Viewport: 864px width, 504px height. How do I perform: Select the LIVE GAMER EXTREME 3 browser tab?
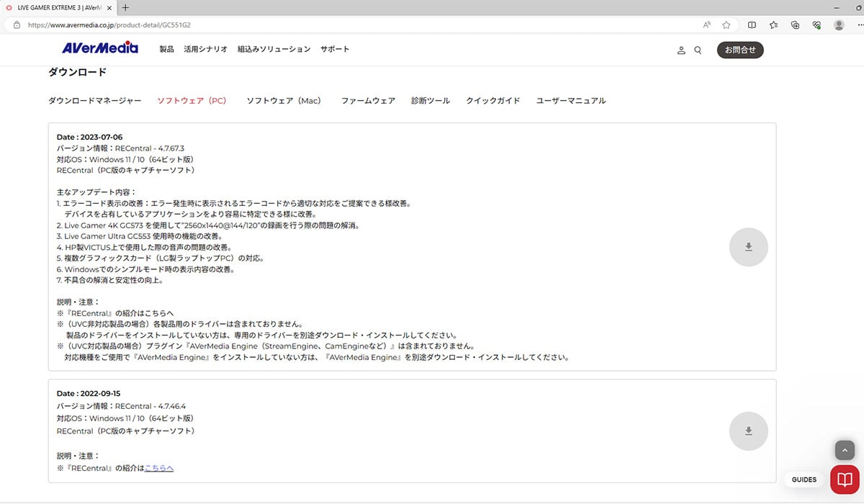click(x=59, y=7)
